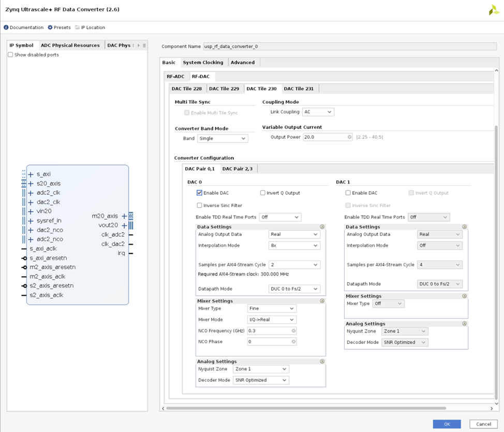Screen dimensions: 504x432
Task: Dismiss the dialog using Cancel
Action: pos(483,424)
